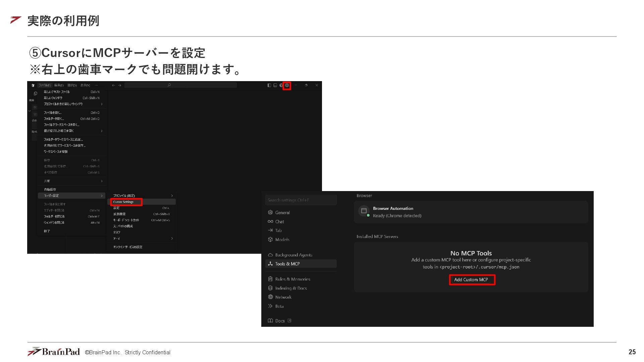Expand the テーマ submenu arrow
644x362 pixels.
coord(172,239)
